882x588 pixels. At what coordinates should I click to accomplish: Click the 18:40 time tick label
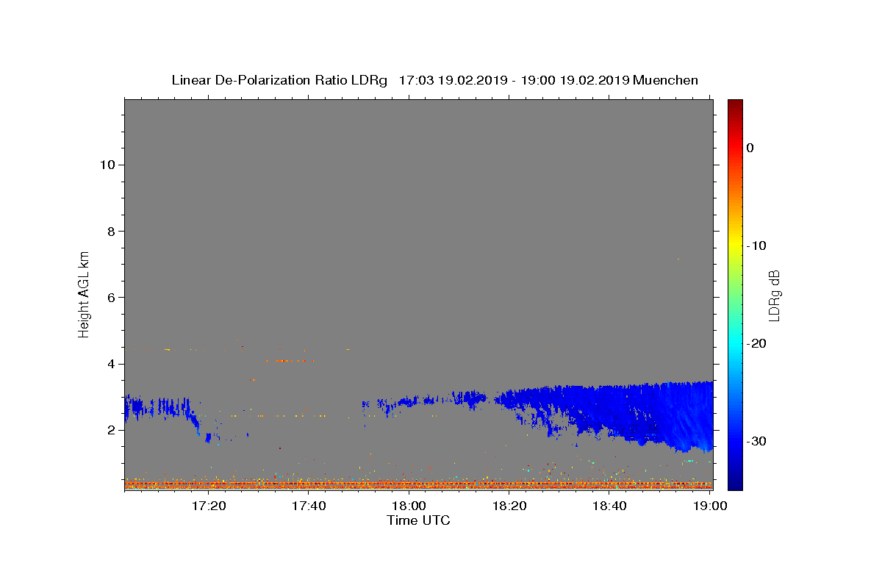pos(609,506)
